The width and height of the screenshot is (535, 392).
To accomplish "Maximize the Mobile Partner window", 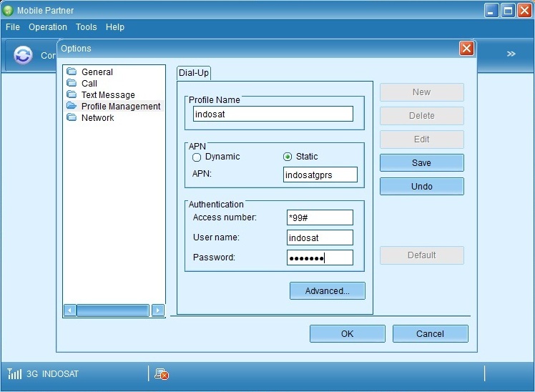I will [508, 11].
